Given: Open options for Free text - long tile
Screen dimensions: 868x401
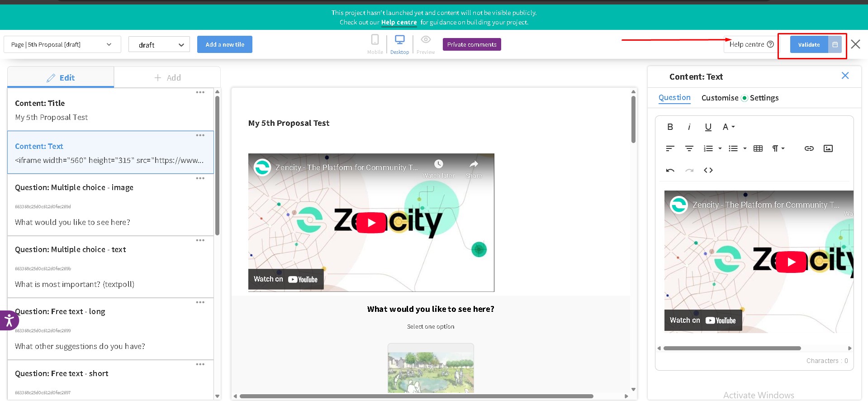Looking at the screenshot, I should point(200,302).
